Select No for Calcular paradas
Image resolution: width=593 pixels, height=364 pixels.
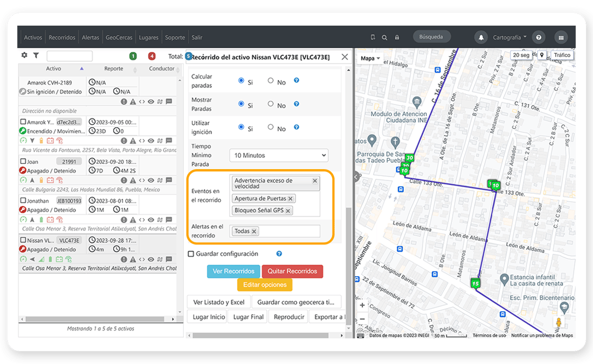point(271,80)
